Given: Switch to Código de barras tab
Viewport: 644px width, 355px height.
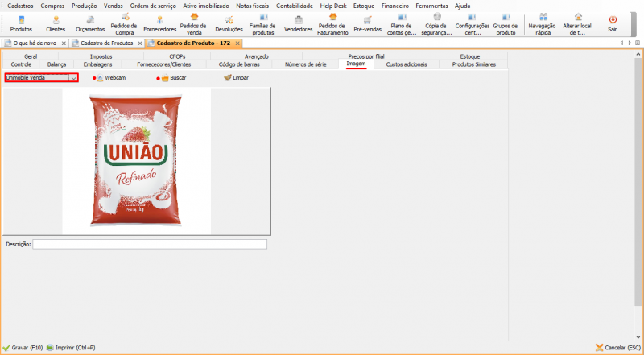Looking at the screenshot, I should [x=239, y=64].
